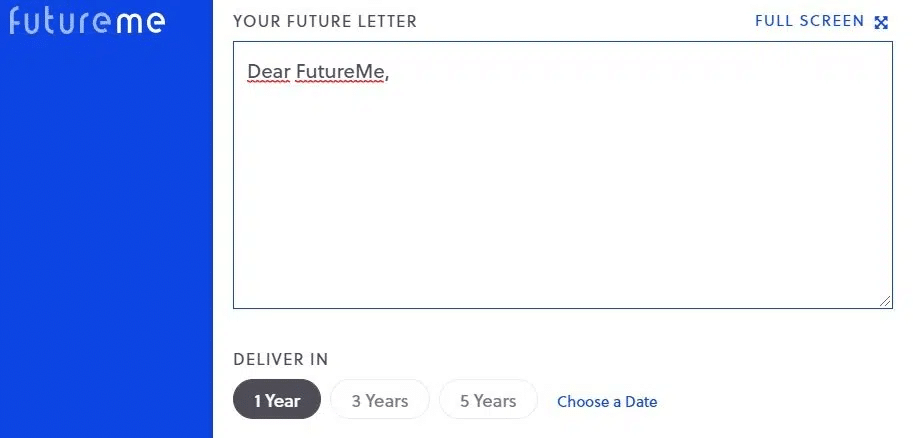Click the letter box resize handle
913x438 pixels.
tap(886, 301)
